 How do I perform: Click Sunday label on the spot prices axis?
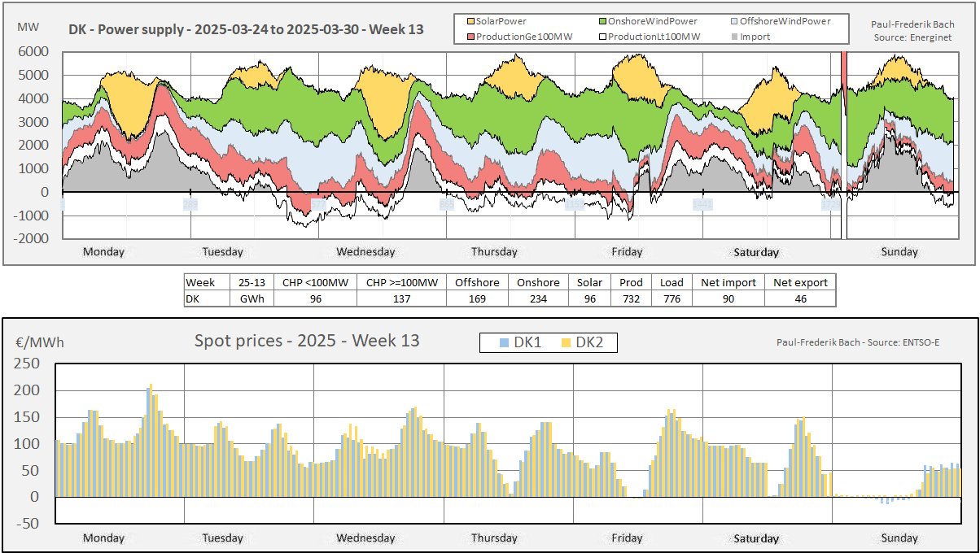(x=899, y=538)
